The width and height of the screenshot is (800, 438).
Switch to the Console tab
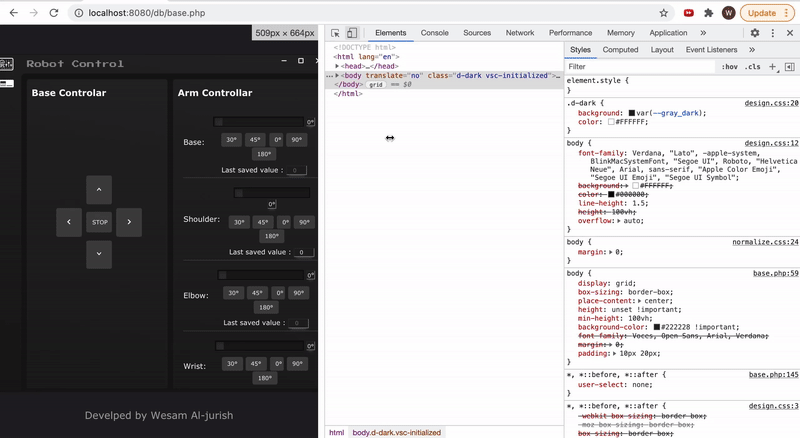pos(435,33)
